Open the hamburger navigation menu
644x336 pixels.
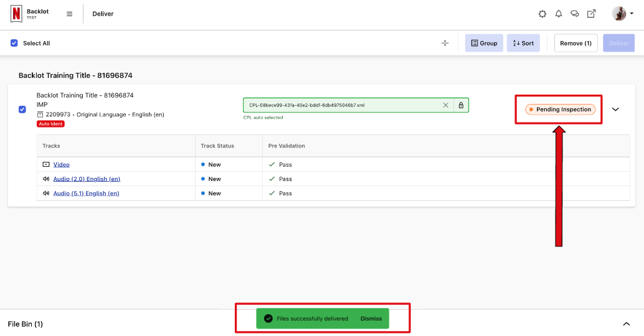(69, 14)
